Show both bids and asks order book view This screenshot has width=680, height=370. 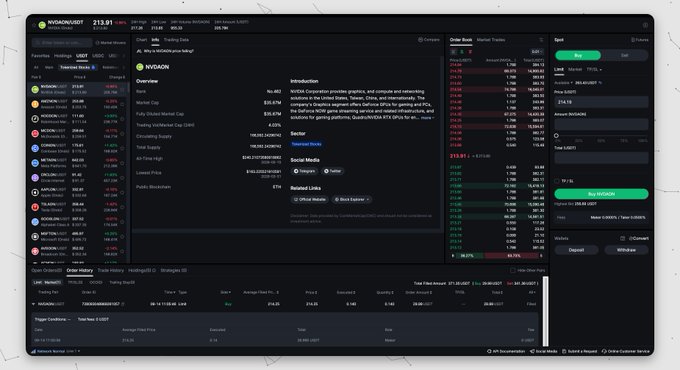click(454, 52)
